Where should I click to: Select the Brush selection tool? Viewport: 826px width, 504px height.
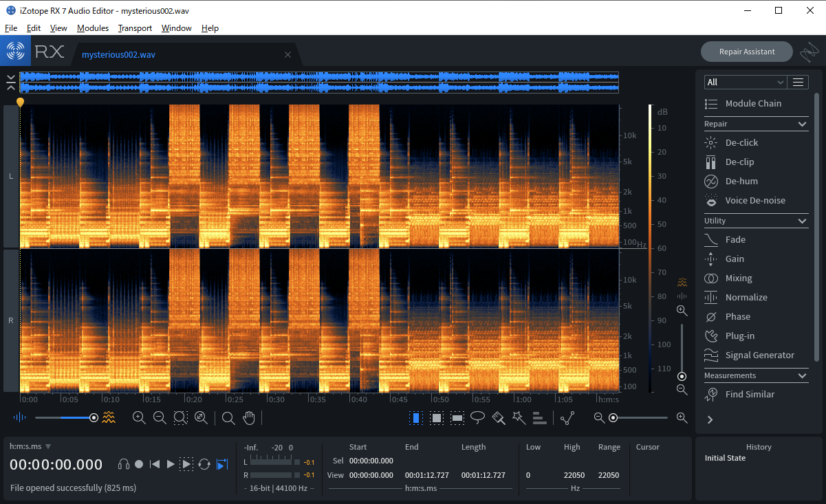(499, 417)
